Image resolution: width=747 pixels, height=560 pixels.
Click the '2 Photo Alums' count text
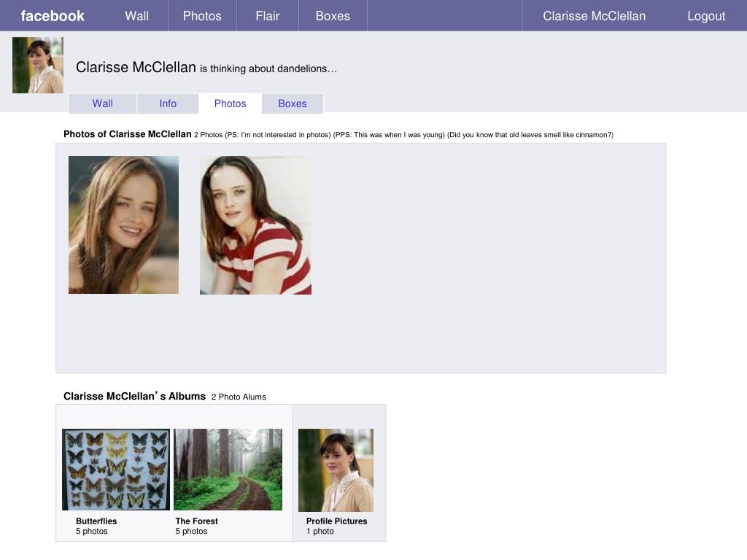tap(239, 397)
